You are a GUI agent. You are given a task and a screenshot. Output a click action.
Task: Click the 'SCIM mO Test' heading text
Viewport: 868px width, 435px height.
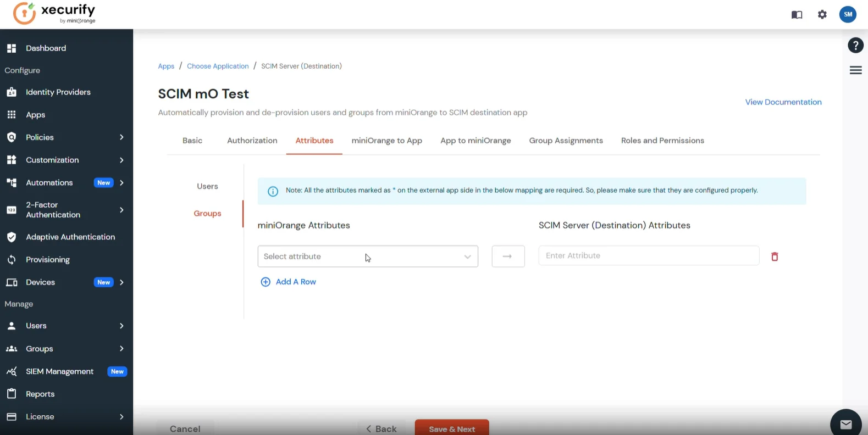click(203, 94)
